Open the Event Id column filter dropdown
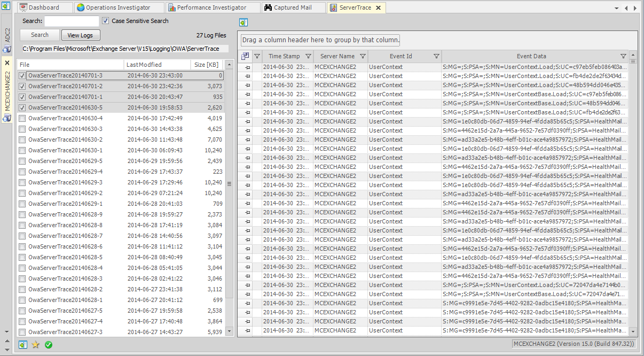This screenshot has width=644, height=356. coord(436,56)
